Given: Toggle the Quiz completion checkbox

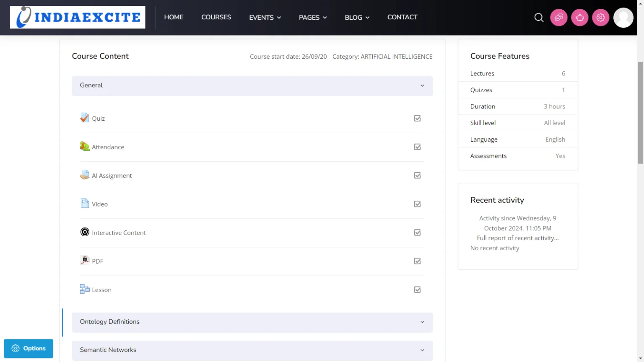Looking at the screenshot, I should coord(417,118).
